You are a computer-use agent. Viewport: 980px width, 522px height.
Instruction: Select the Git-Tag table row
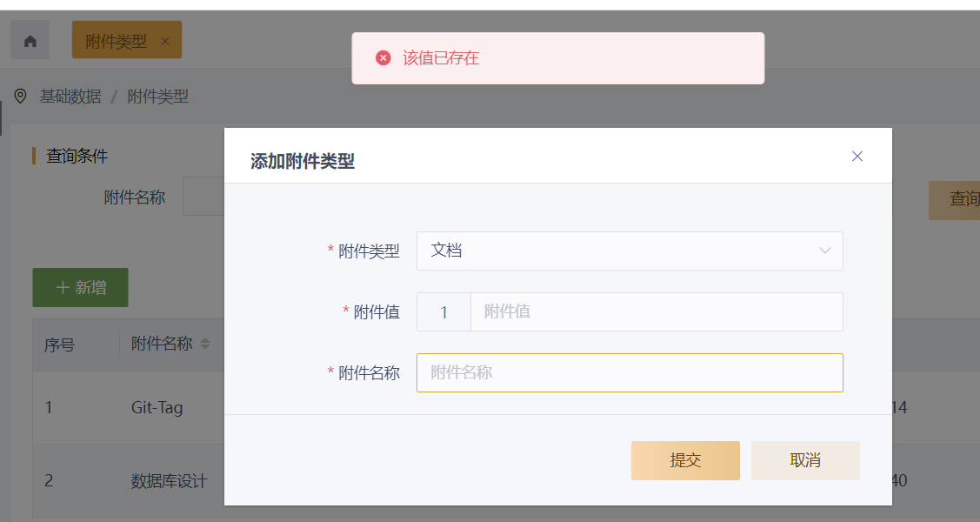tap(157, 407)
